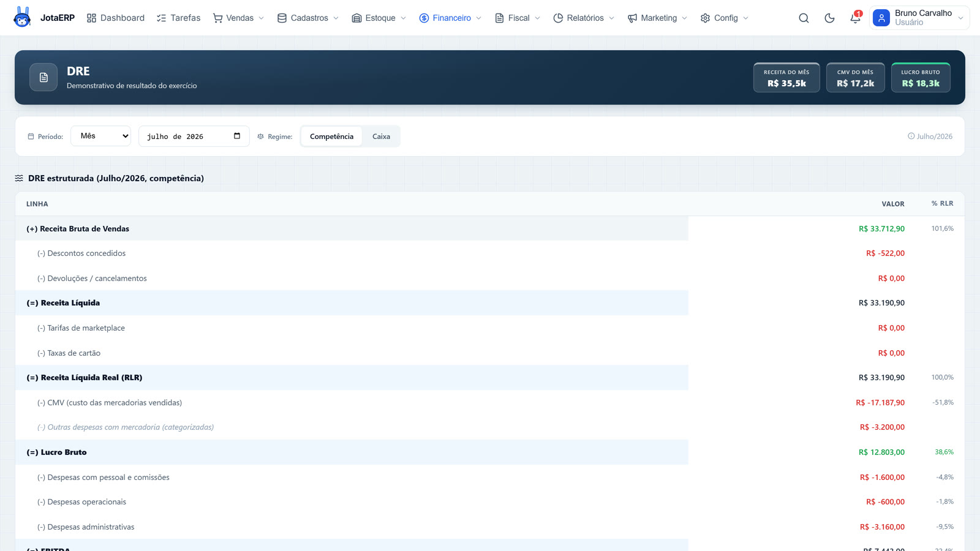Click the calendar icon beside Período
Screen dimensions: 980x551
31,137
